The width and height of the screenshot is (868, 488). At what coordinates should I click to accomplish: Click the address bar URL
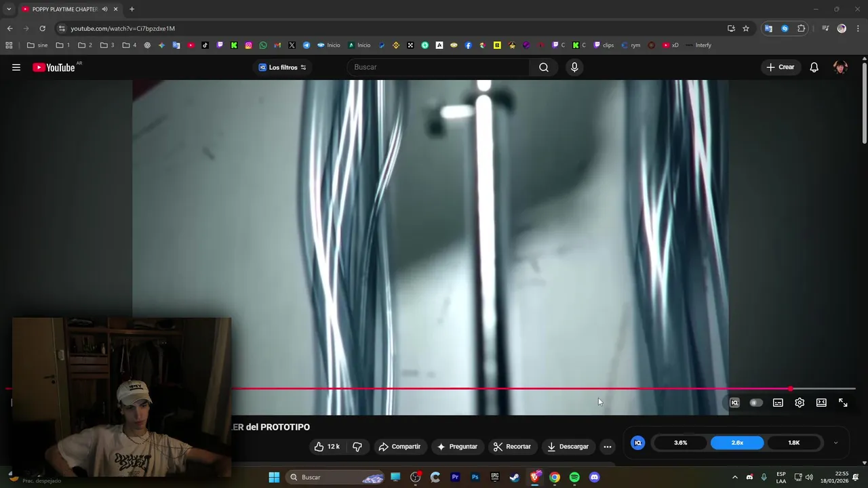[x=123, y=28]
